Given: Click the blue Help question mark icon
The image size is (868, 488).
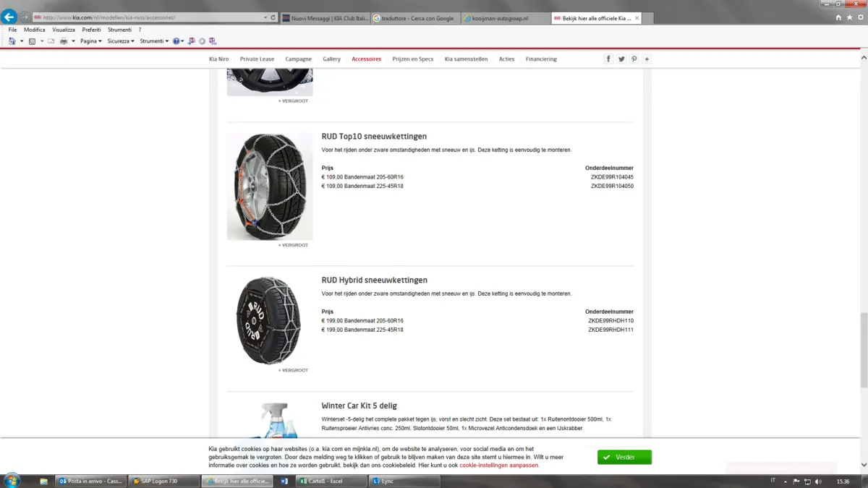Looking at the screenshot, I should point(176,41).
